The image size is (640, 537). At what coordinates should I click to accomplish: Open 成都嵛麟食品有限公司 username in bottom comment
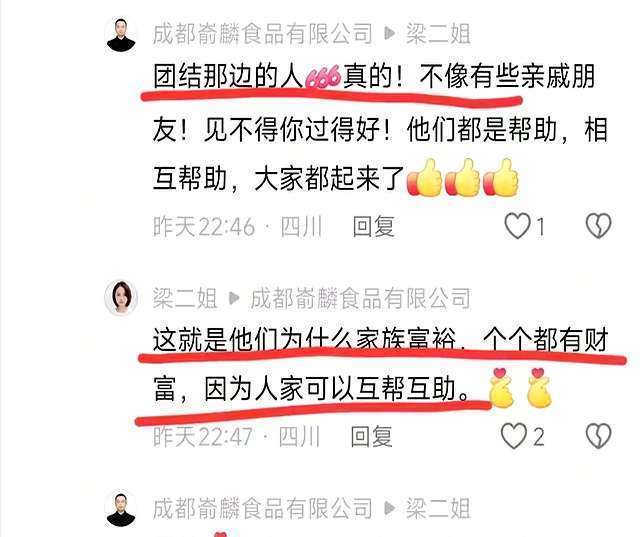[263, 509]
